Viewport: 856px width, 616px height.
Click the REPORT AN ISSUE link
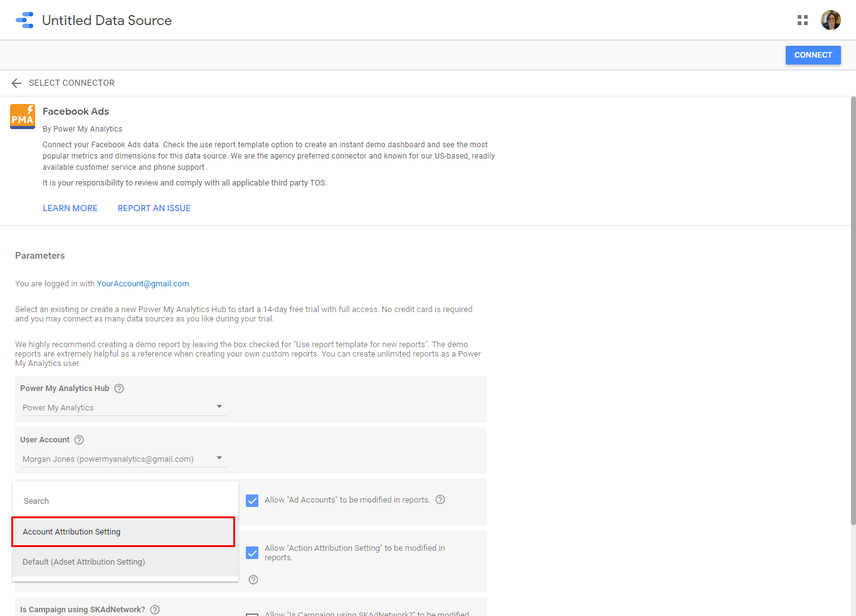(x=154, y=208)
